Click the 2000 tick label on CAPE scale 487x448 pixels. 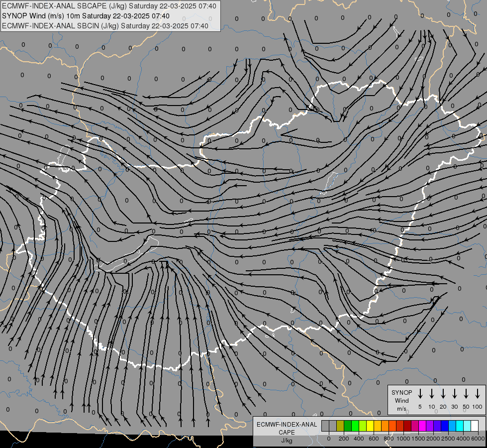coord(433,439)
